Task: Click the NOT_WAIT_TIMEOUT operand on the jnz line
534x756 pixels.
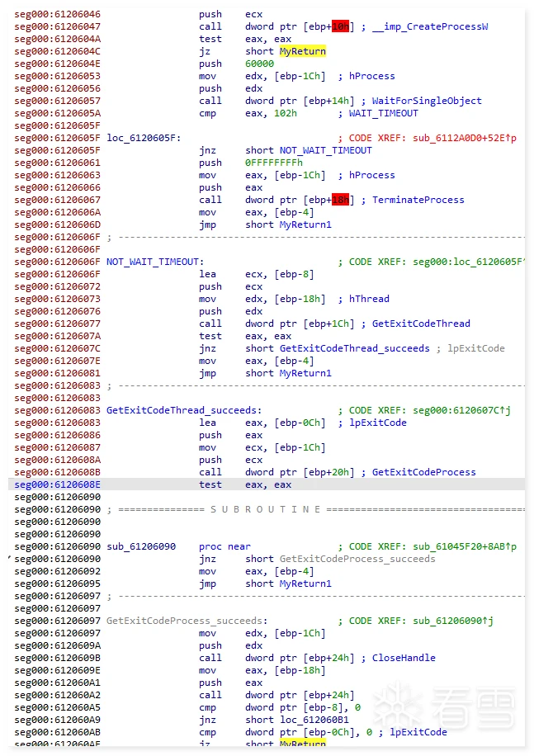Action: [326, 150]
